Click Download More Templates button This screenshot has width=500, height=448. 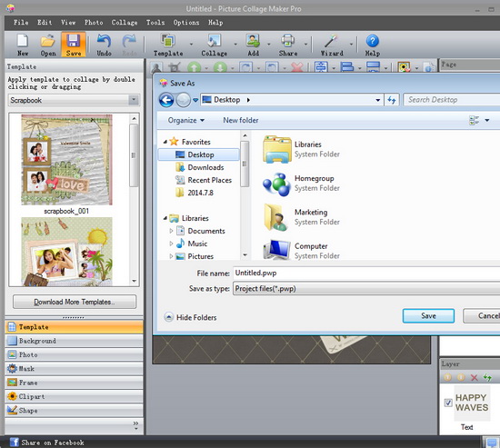point(75,302)
